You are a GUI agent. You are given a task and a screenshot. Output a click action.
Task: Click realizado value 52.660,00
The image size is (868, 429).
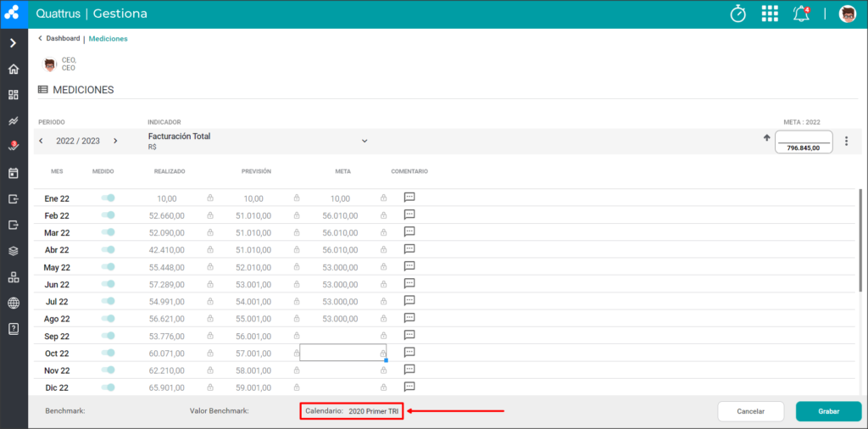167,215
